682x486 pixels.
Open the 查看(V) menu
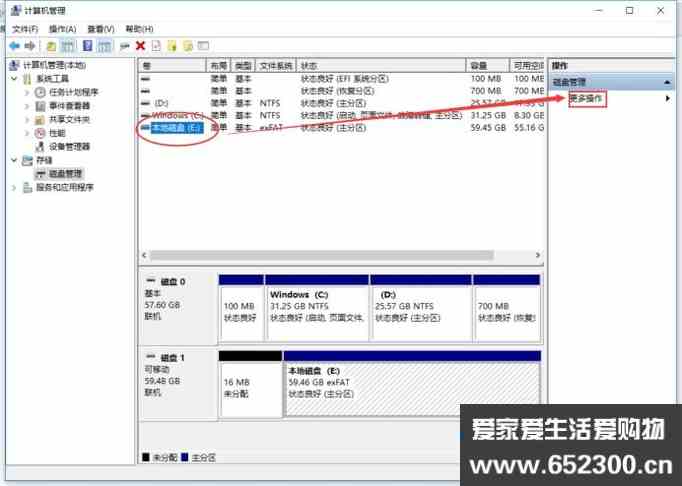101,29
